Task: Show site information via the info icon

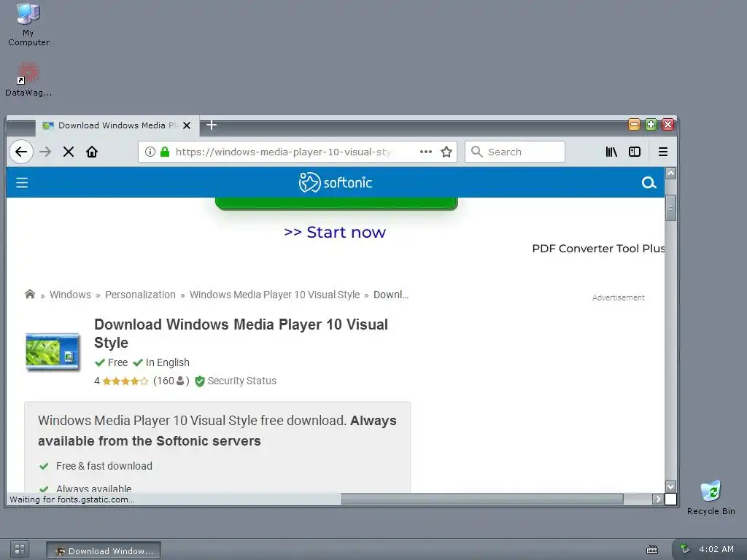Action: (x=150, y=152)
